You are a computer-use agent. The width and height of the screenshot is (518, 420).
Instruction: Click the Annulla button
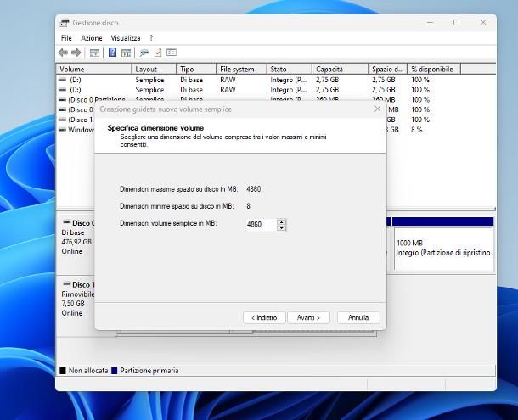(x=358, y=317)
